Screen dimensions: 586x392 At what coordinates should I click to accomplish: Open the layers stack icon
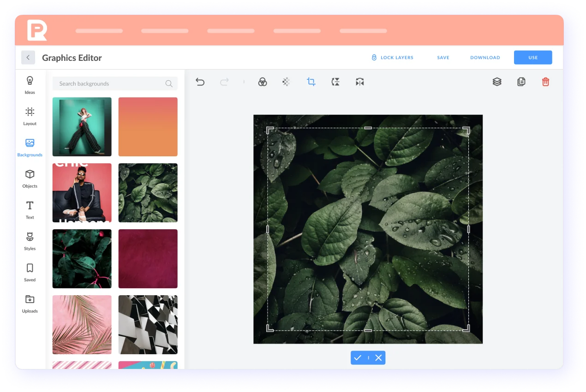tap(497, 82)
